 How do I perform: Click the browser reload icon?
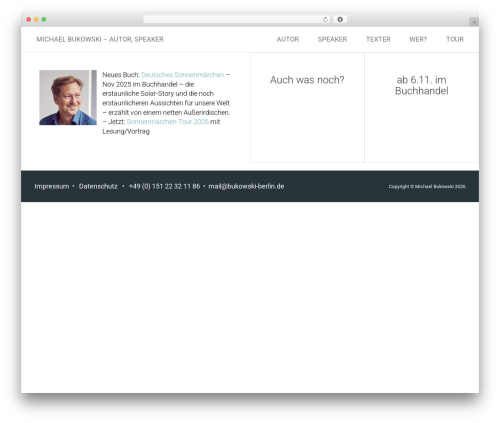coord(325,19)
